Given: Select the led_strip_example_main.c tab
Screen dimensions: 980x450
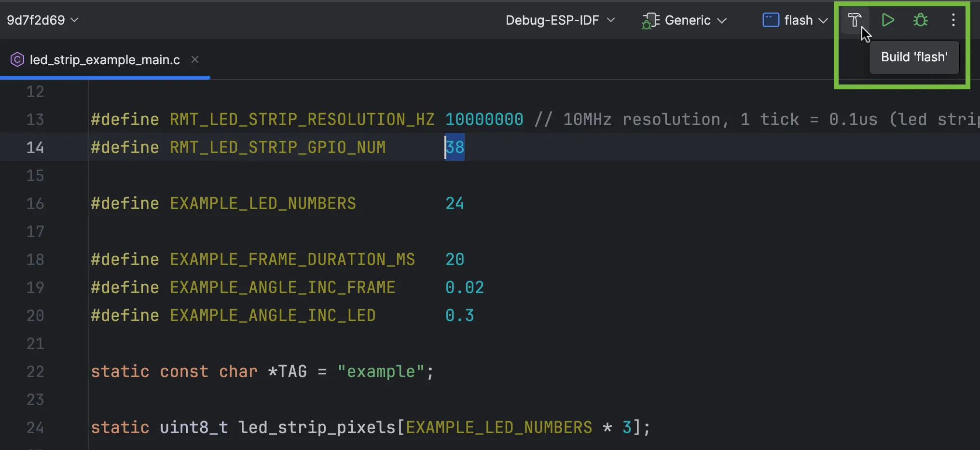Looking at the screenshot, I should (x=105, y=60).
